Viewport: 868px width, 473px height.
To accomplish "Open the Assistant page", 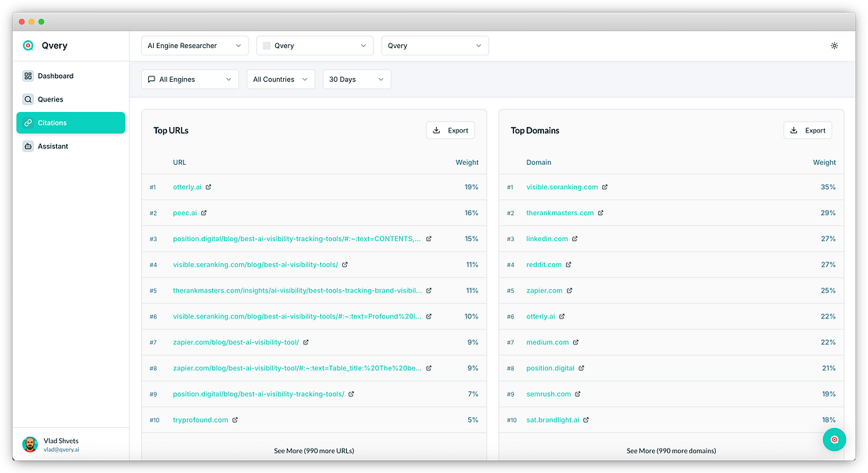I will [71, 146].
